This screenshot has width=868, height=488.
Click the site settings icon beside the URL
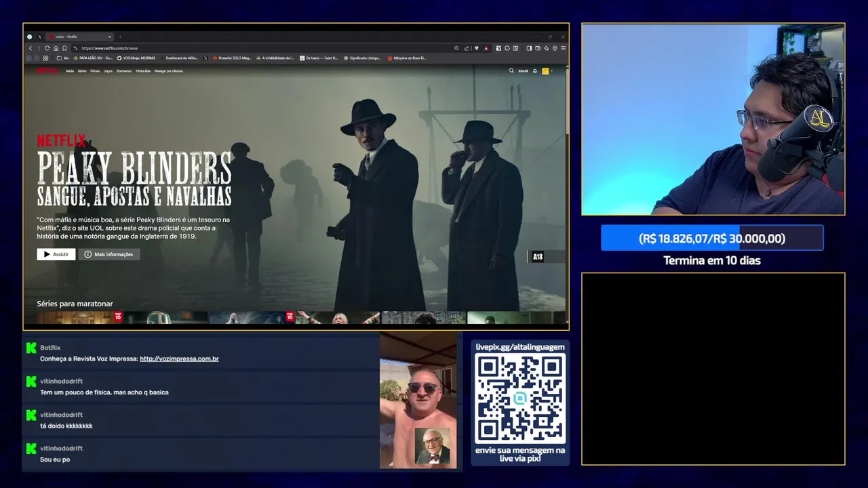point(75,48)
